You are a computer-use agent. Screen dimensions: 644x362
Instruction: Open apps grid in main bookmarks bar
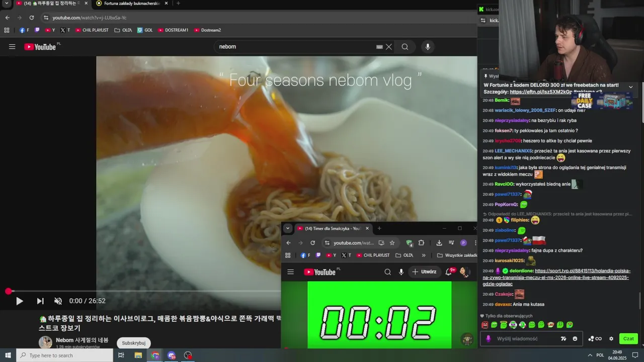[x=7, y=30]
